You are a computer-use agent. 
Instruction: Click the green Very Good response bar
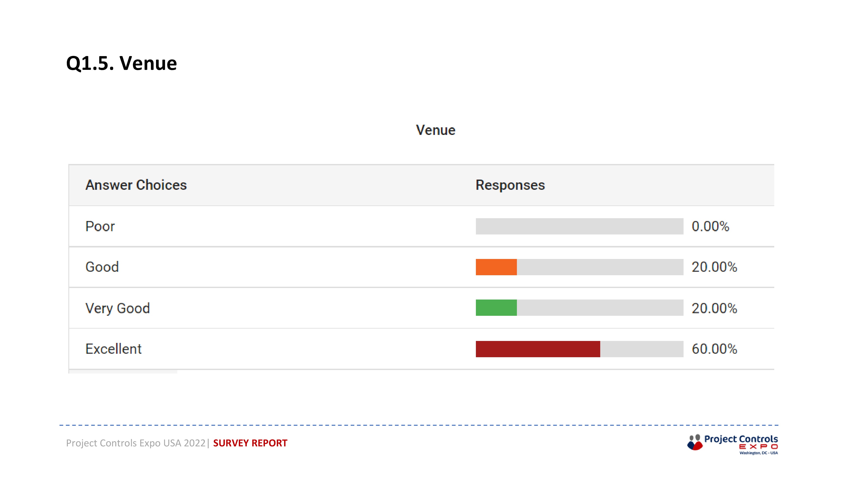point(496,308)
